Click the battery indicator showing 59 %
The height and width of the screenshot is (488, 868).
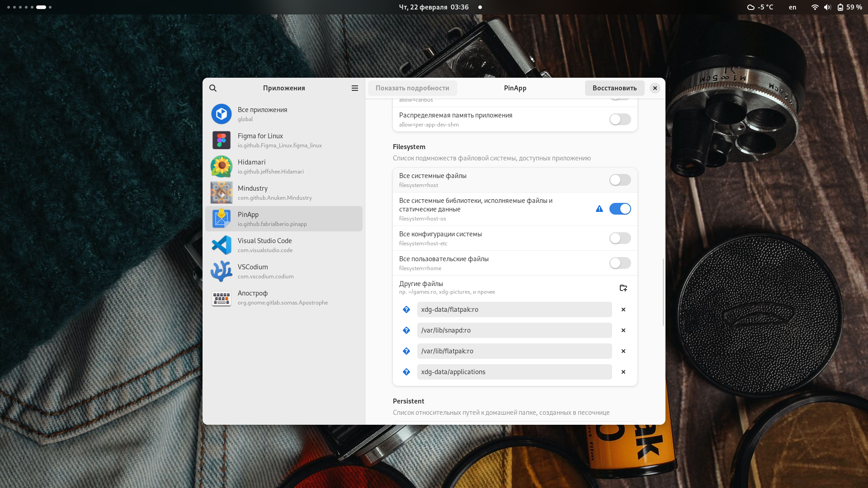[x=849, y=7]
